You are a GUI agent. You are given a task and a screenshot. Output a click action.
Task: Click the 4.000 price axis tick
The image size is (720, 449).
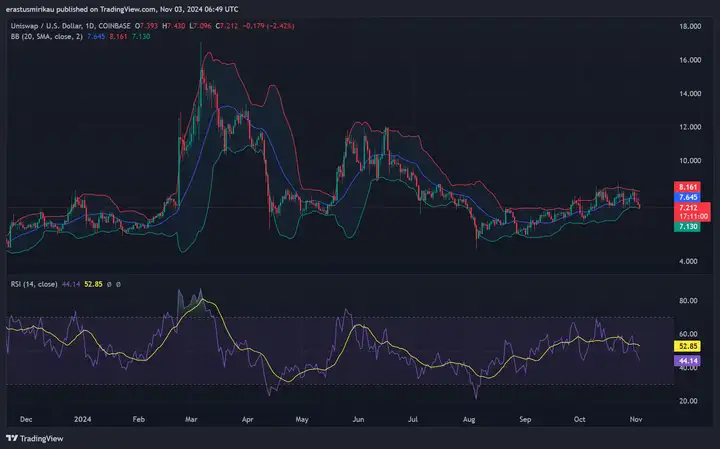pos(688,261)
